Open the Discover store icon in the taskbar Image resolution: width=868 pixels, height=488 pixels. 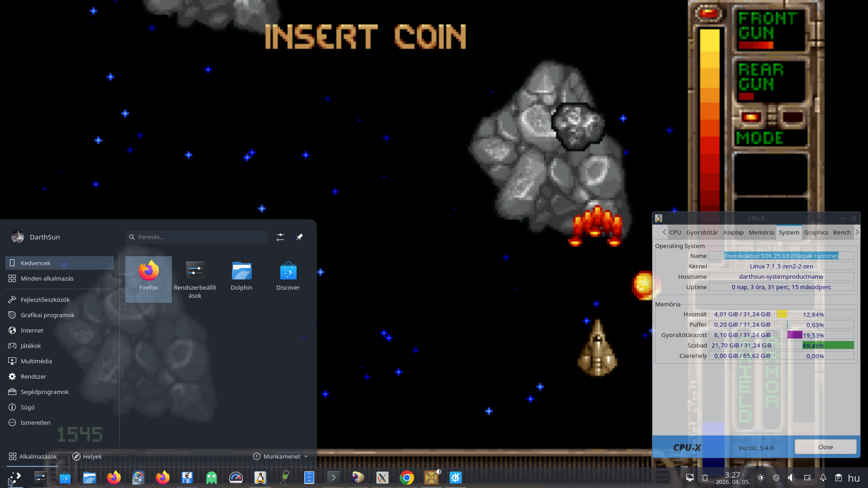[65, 478]
